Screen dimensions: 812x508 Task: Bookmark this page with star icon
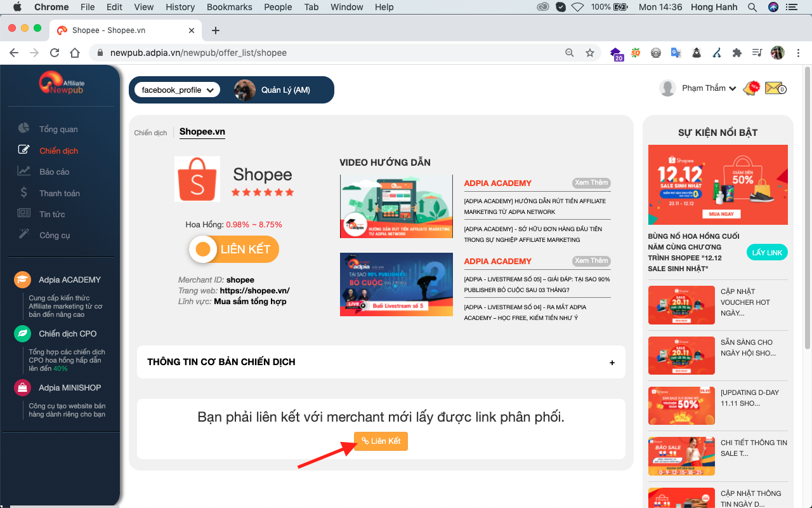coord(590,53)
